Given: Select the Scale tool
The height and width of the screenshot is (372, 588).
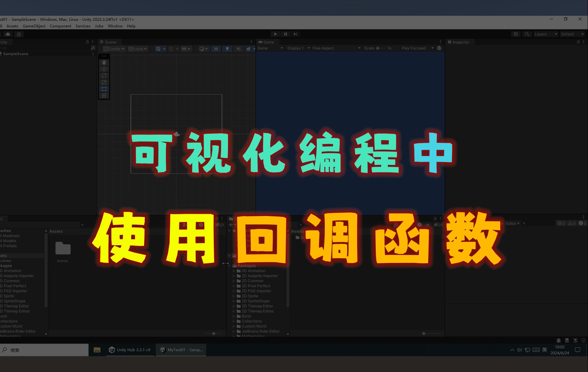Looking at the screenshot, I should [104, 82].
